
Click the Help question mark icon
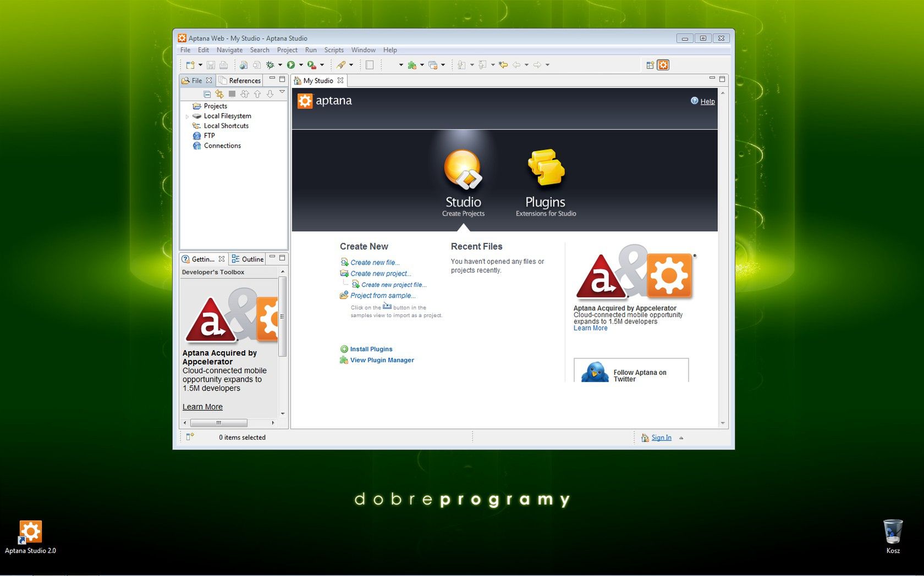point(694,101)
